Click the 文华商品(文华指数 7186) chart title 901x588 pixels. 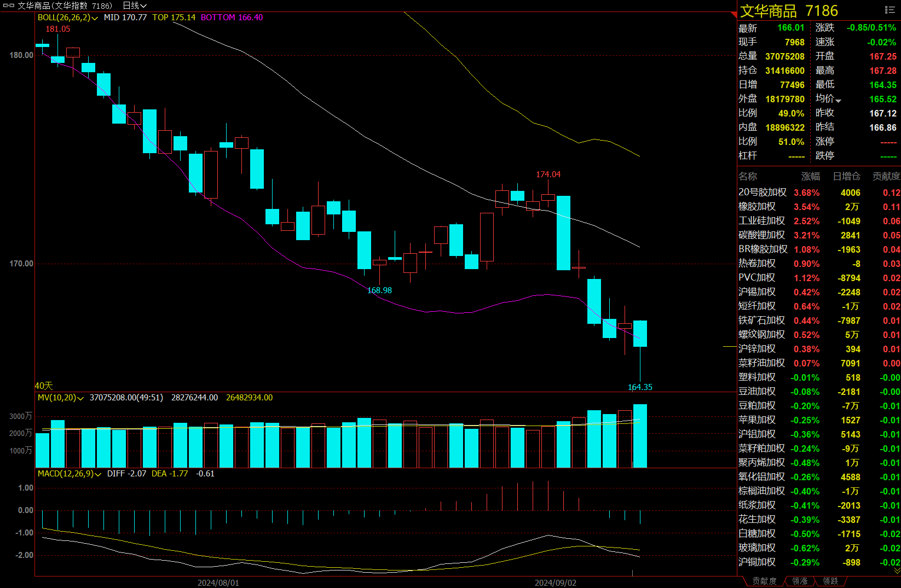point(65,5)
